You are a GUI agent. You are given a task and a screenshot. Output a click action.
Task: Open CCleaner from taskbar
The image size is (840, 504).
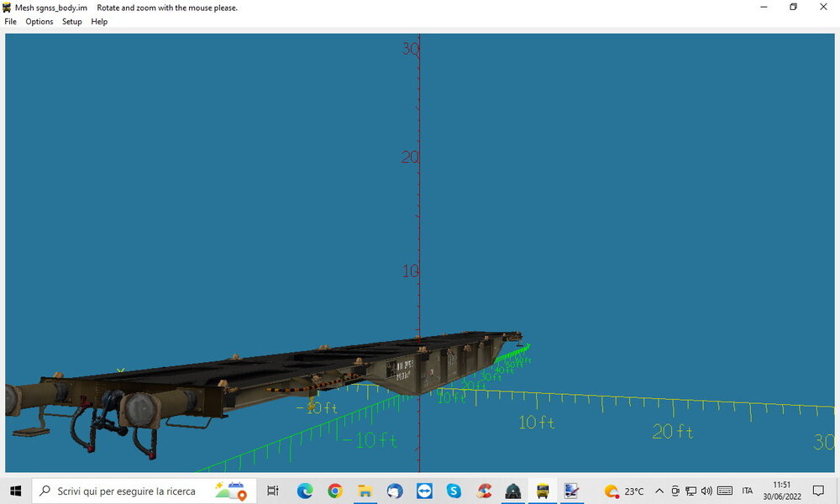pos(484,491)
